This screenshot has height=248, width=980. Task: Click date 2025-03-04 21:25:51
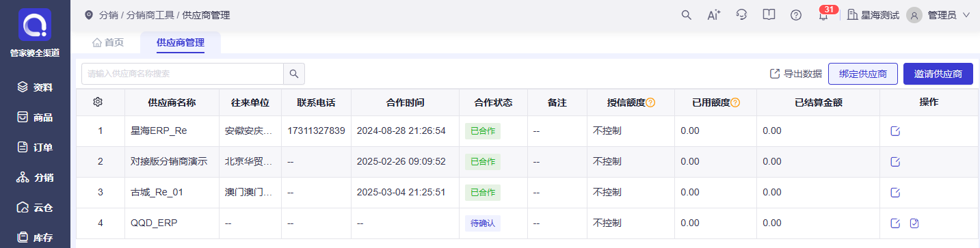pyautogui.click(x=401, y=193)
